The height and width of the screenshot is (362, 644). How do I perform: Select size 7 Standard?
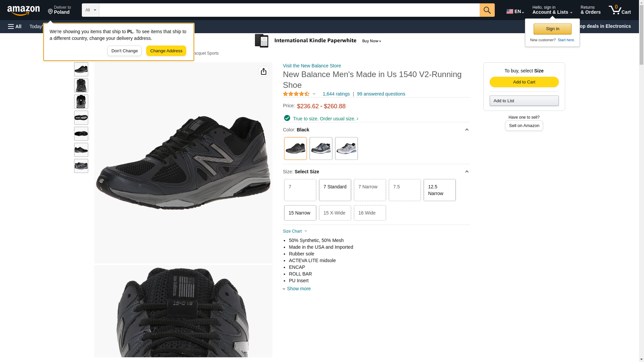coord(334,190)
